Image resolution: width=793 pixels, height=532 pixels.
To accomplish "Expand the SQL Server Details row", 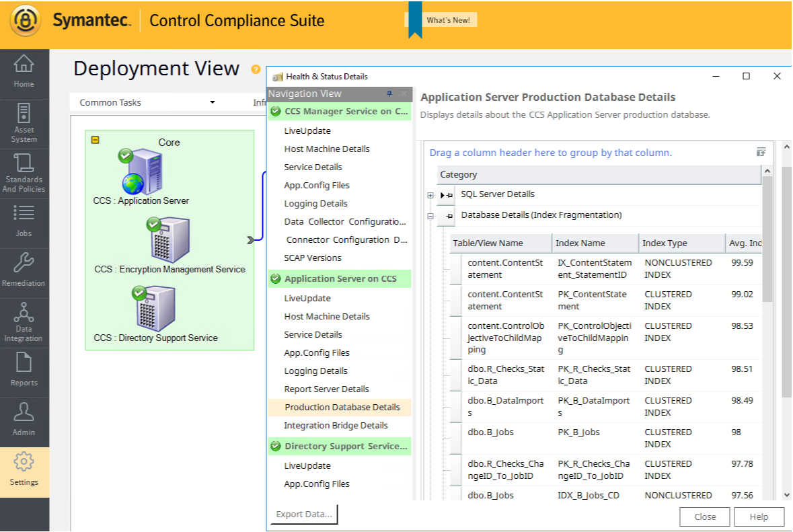I will [x=430, y=195].
